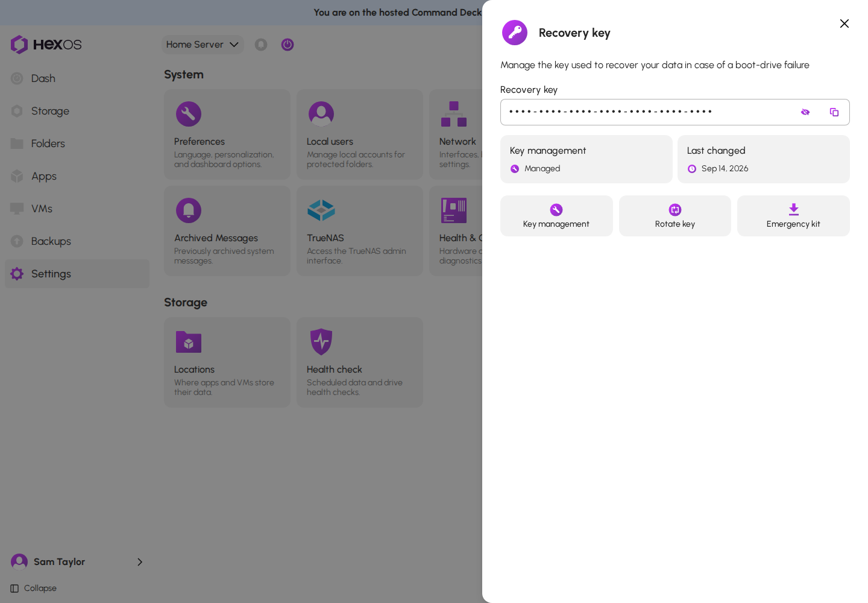Open the Archived Messages bell icon
Image resolution: width=868 pixels, height=603 pixels.
(189, 210)
